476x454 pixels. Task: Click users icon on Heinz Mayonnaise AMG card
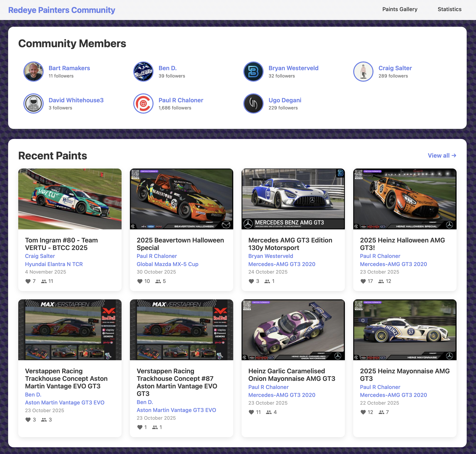[381, 412]
